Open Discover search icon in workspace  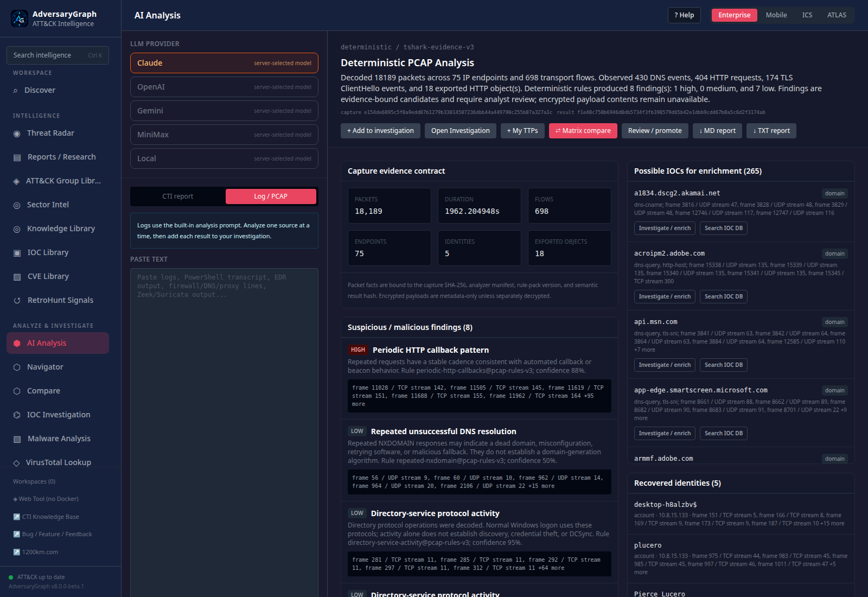click(x=15, y=91)
